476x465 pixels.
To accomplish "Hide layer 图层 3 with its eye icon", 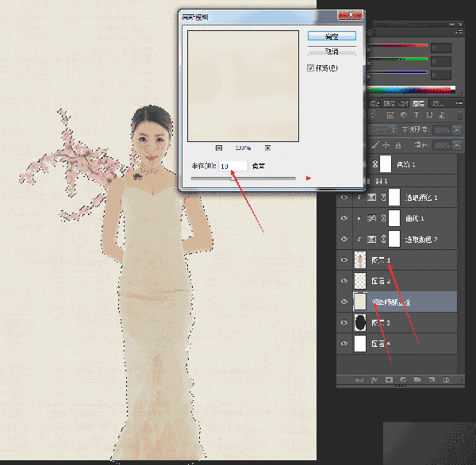I will pyautogui.click(x=344, y=322).
